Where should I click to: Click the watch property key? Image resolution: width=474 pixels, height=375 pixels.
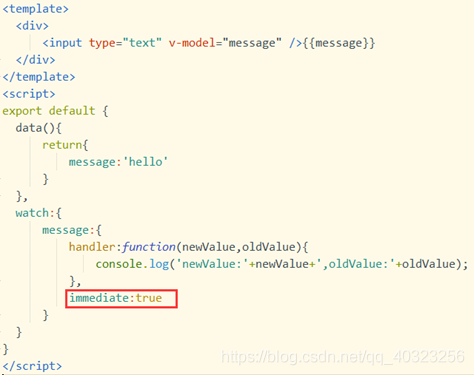pos(32,213)
